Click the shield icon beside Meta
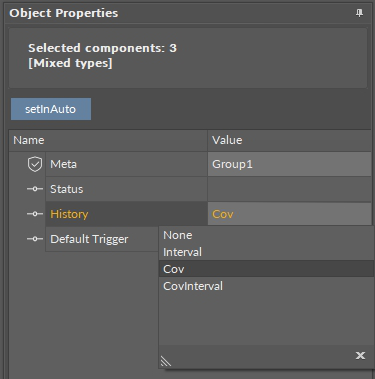Viewport: 375px width, 379px height. (35, 164)
